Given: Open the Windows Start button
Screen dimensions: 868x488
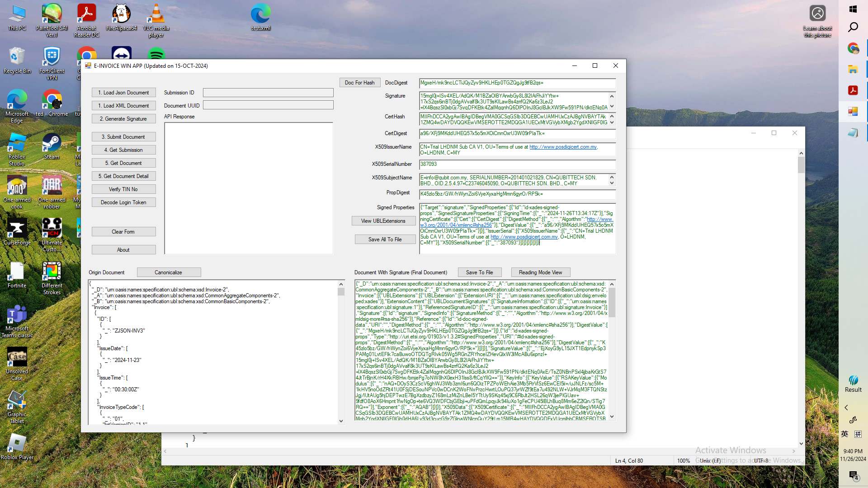Looking at the screenshot, I should coord(853,9).
